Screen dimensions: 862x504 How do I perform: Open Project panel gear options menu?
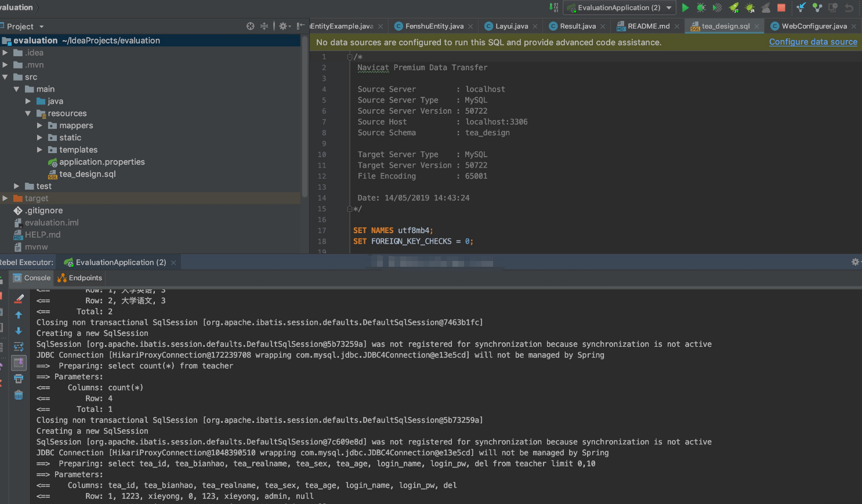[x=284, y=26]
